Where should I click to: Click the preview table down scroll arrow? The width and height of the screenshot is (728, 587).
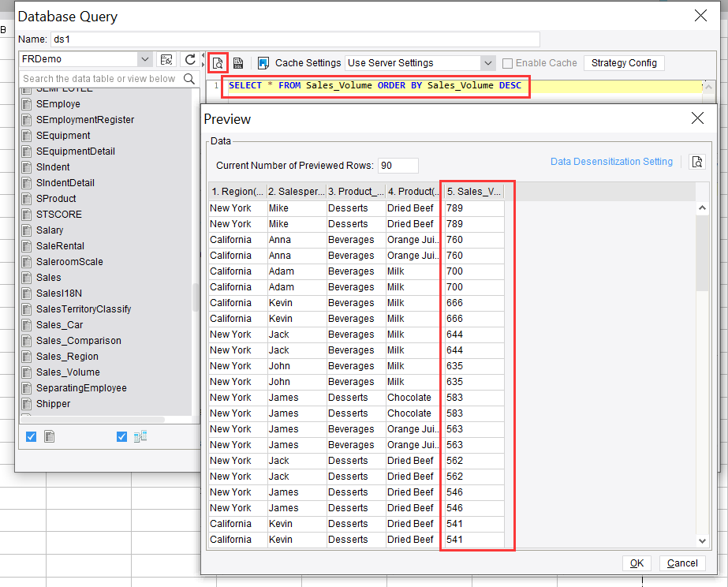(702, 540)
